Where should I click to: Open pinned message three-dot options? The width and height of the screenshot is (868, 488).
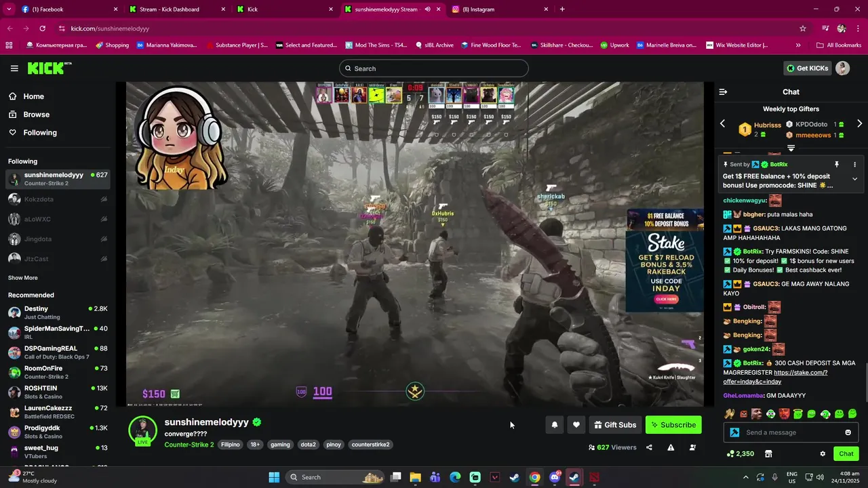(x=854, y=165)
